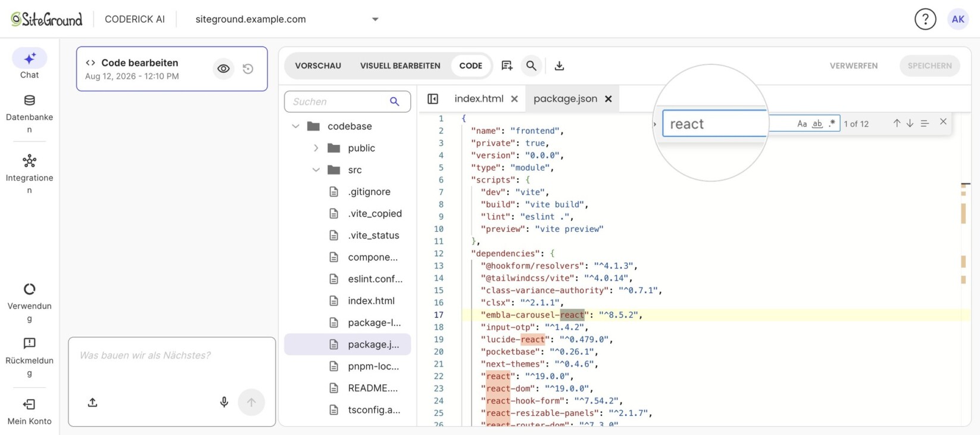
Task: Click the history restore icon in Code bearbeiten
Action: (248, 69)
